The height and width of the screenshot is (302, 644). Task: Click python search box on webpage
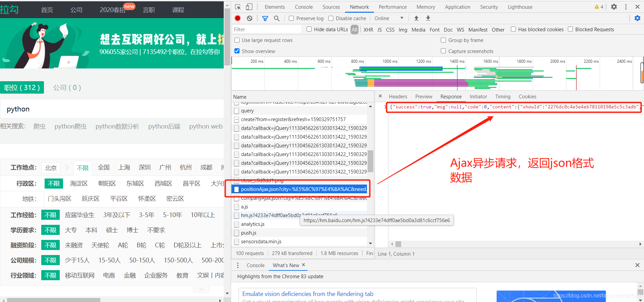point(112,109)
